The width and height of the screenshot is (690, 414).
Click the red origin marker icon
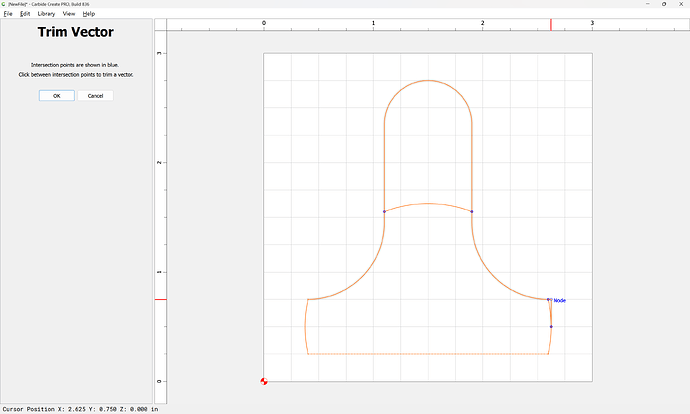[263, 381]
